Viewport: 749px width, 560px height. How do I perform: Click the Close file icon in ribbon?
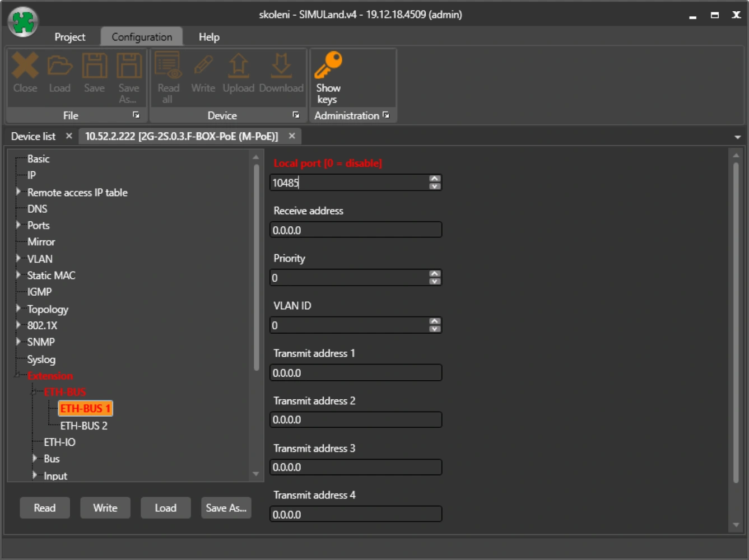25,66
